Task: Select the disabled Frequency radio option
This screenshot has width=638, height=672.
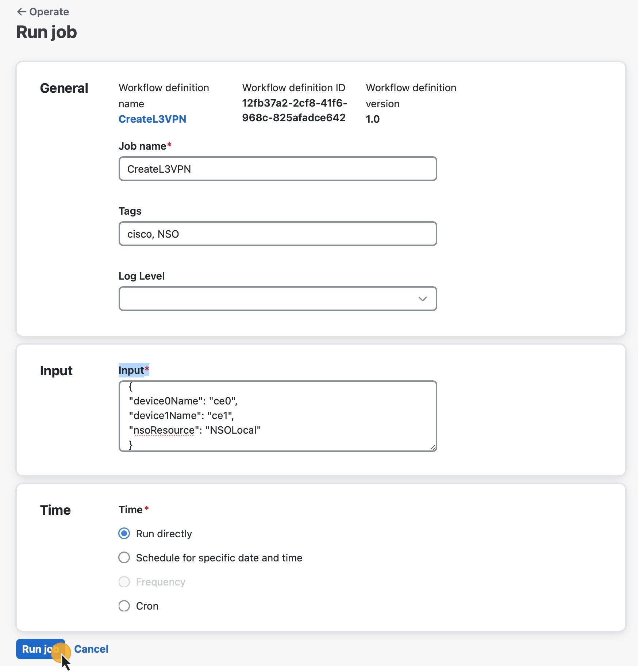Action: [124, 581]
